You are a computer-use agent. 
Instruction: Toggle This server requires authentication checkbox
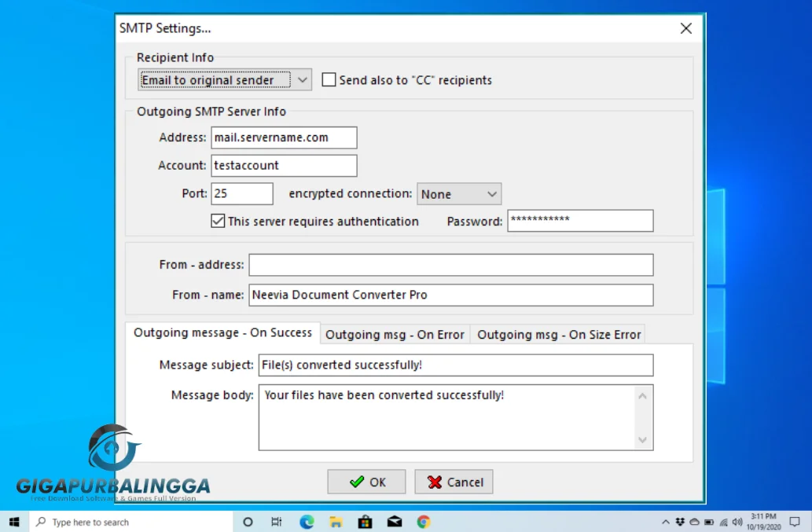pos(218,221)
